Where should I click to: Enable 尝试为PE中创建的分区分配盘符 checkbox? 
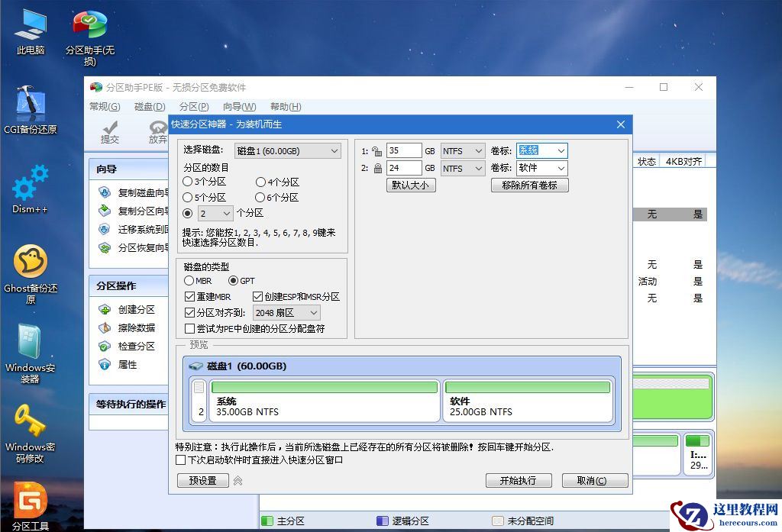point(187,328)
